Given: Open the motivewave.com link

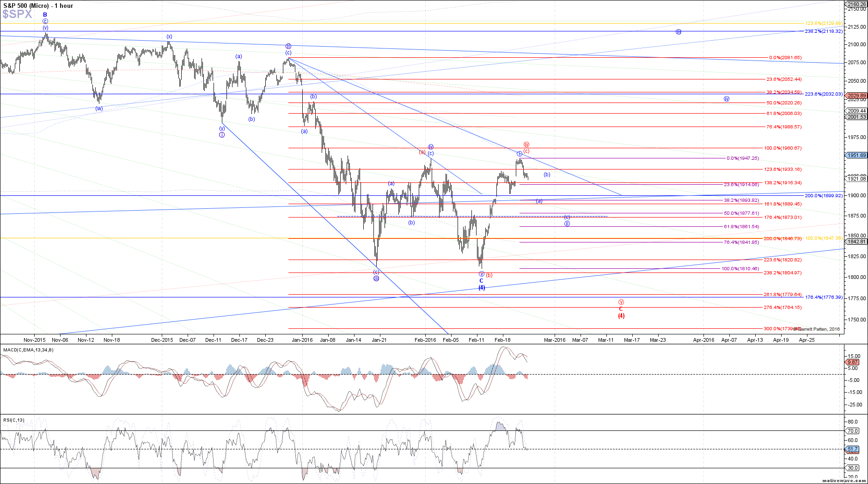Looking at the screenshot, I should (844, 481).
